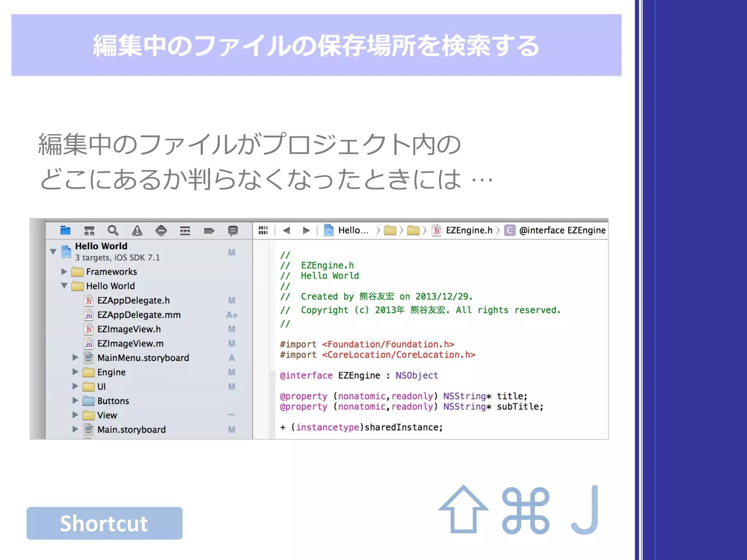Open the related items grid icon
The height and width of the screenshot is (560, 747).
tap(263, 230)
